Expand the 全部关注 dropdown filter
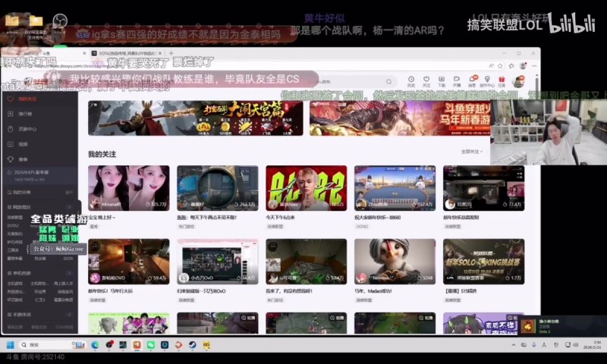The width and height of the screenshot is (607, 364). [x=472, y=152]
